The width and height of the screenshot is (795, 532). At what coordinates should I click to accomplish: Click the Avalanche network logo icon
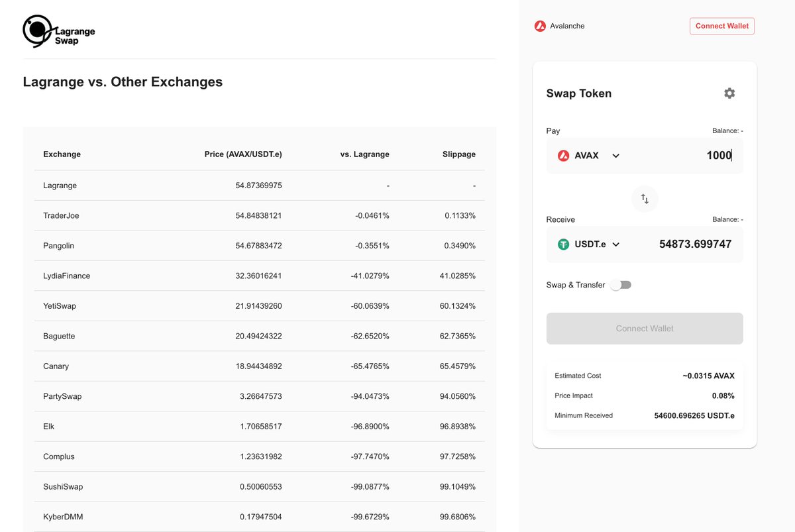coord(540,27)
